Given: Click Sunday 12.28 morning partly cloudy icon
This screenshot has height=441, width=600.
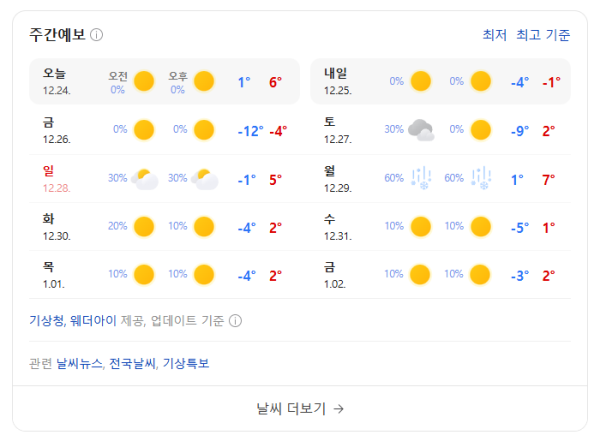Looking at the screenshot, I should pyautogui.click(x=145, y=179).
